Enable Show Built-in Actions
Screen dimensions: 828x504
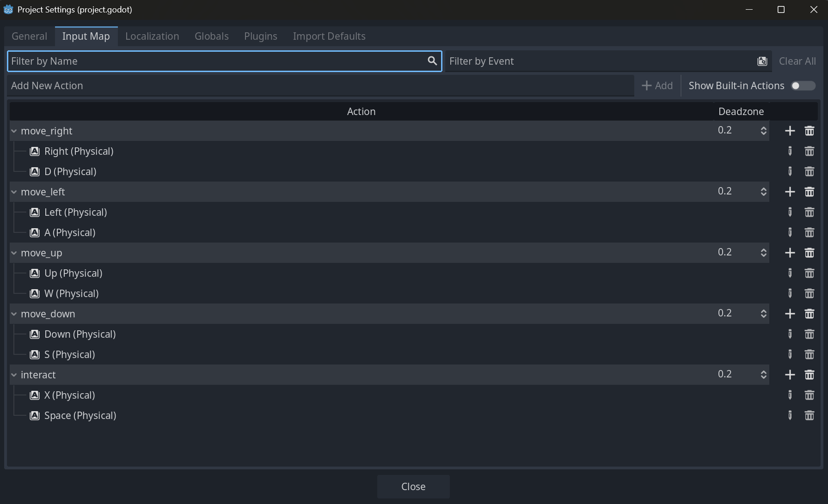tap(802, 85)
